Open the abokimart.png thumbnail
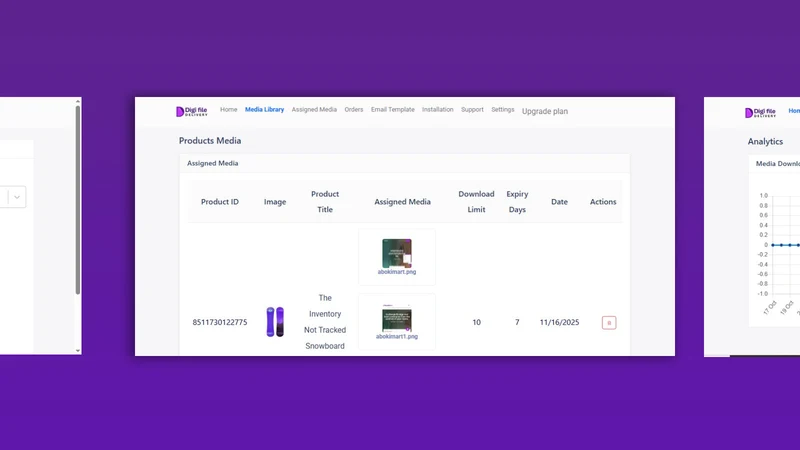This screenshot has height=450, width=800. (397, 253)
